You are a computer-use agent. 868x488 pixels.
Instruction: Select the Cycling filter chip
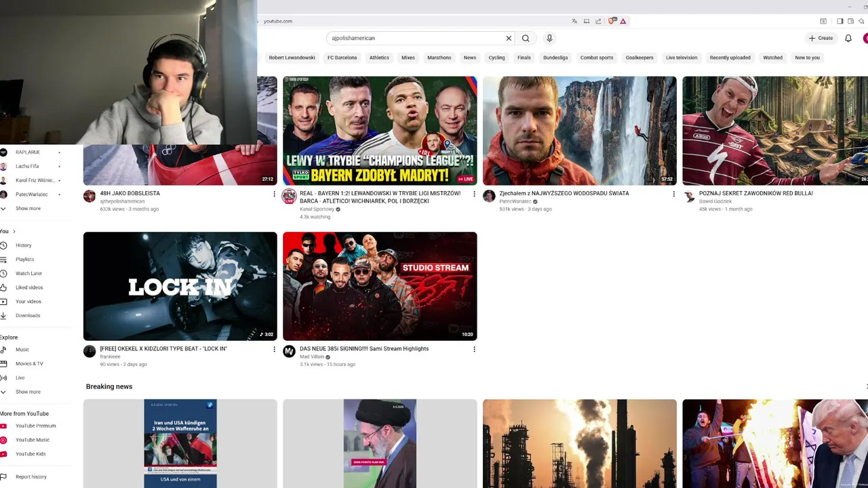[496, 58]
